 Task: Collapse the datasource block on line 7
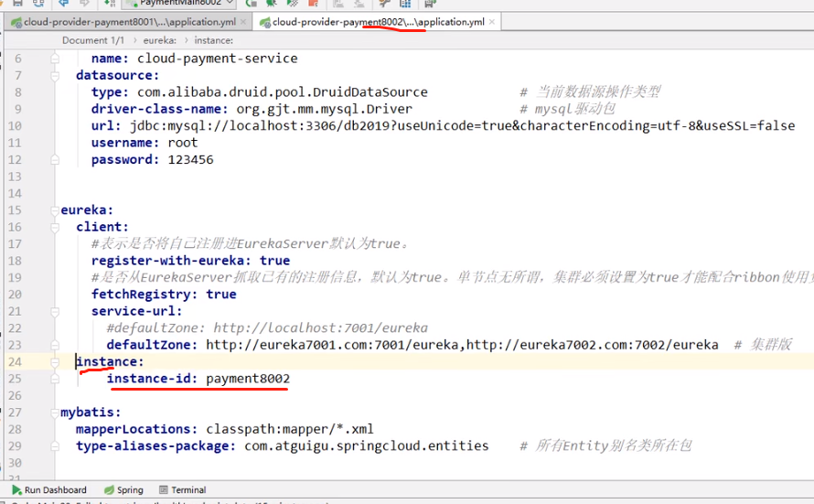point(55,76)
